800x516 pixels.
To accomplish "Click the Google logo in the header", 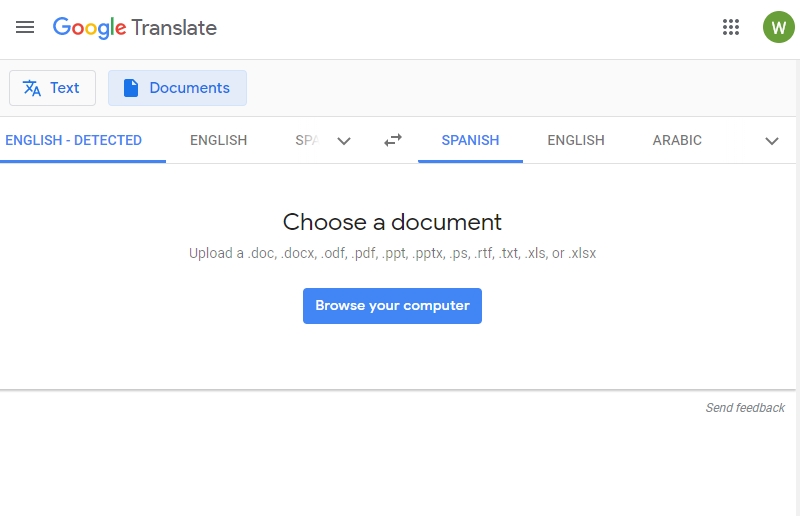I will point(90,28).
